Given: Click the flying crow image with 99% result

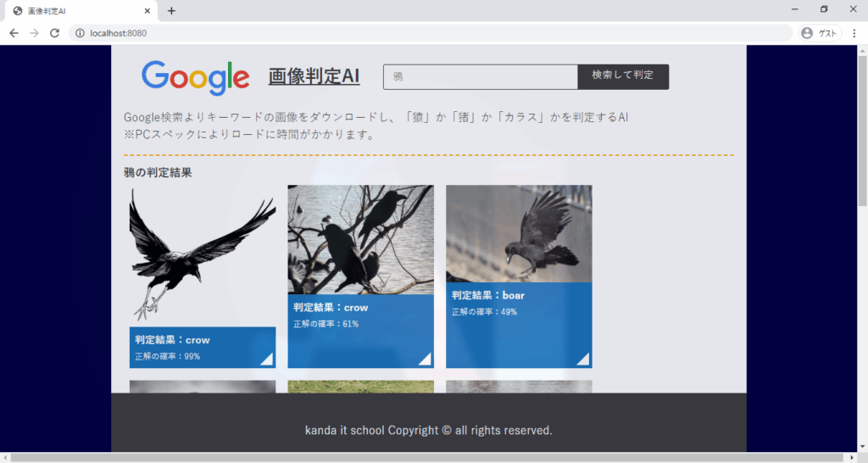Looking at the screenshot, I should tap(203, 254).
